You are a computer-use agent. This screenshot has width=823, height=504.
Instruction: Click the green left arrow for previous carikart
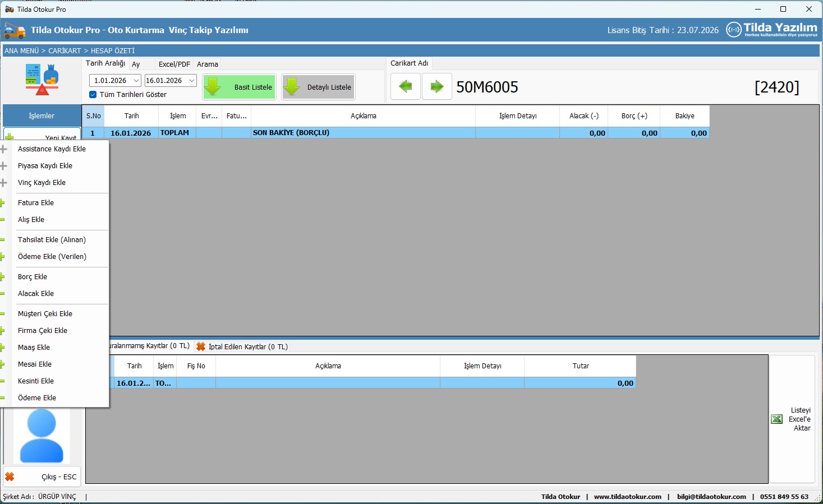[405, 87]
